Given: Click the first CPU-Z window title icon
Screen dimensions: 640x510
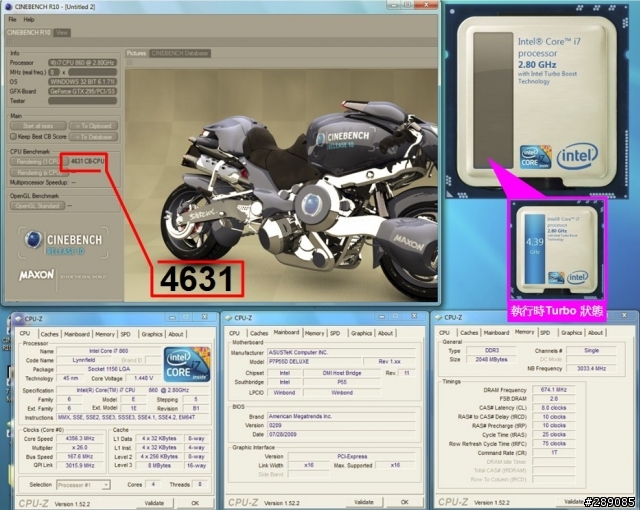Looking at the screenshot, I should coord(18,319).
